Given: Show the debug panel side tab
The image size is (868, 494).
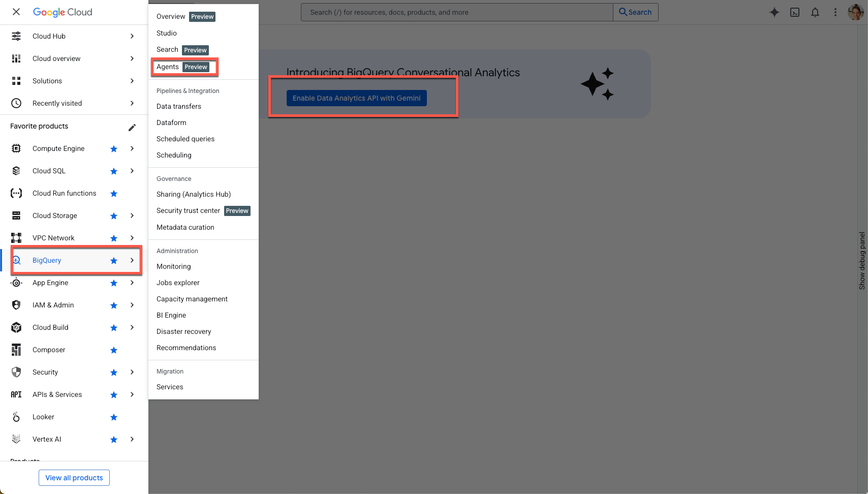Looking at the screenshot, I should click(862, 261).
